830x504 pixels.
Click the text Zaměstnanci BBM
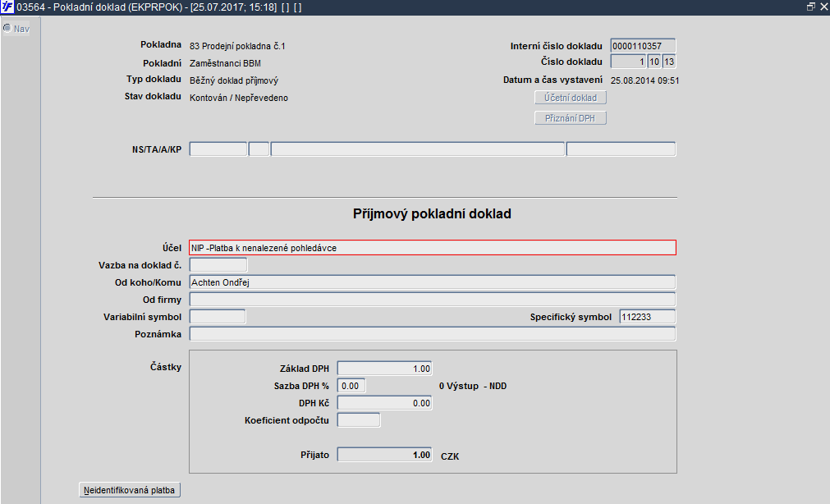225,63
